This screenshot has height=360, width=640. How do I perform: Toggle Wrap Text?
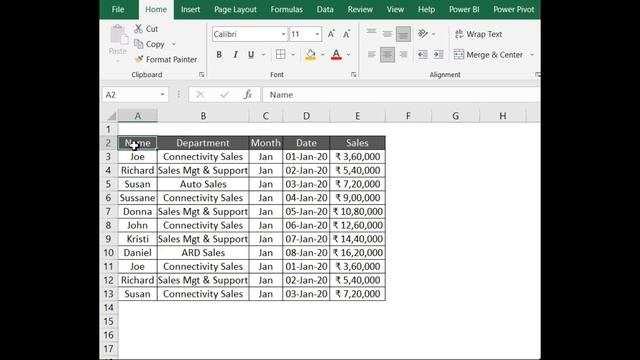pos(478,34)
